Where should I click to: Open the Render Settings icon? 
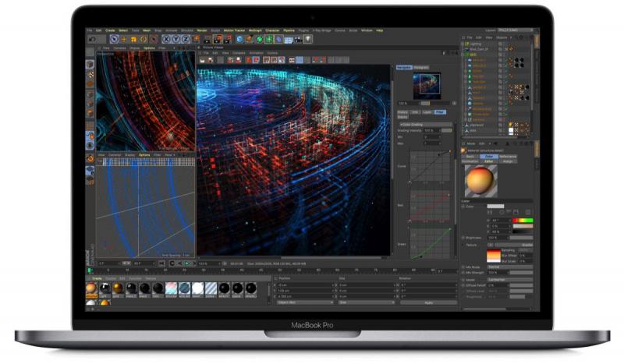click(227, 39)
